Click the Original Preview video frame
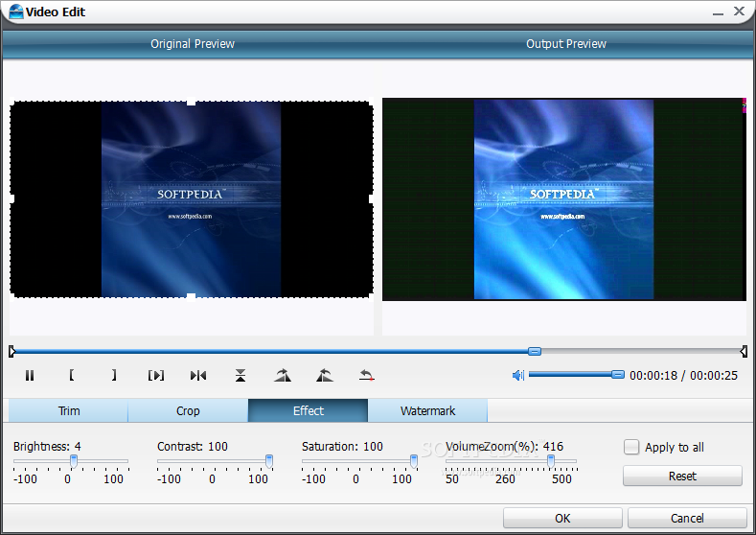Image resolution: width=756 pixels, height=535 pixels. coord(192,199)
